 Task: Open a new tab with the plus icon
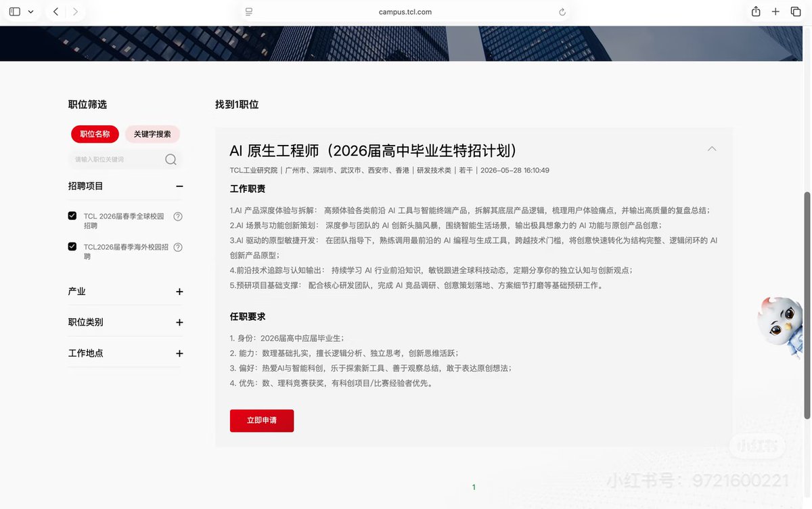point(775,12)
